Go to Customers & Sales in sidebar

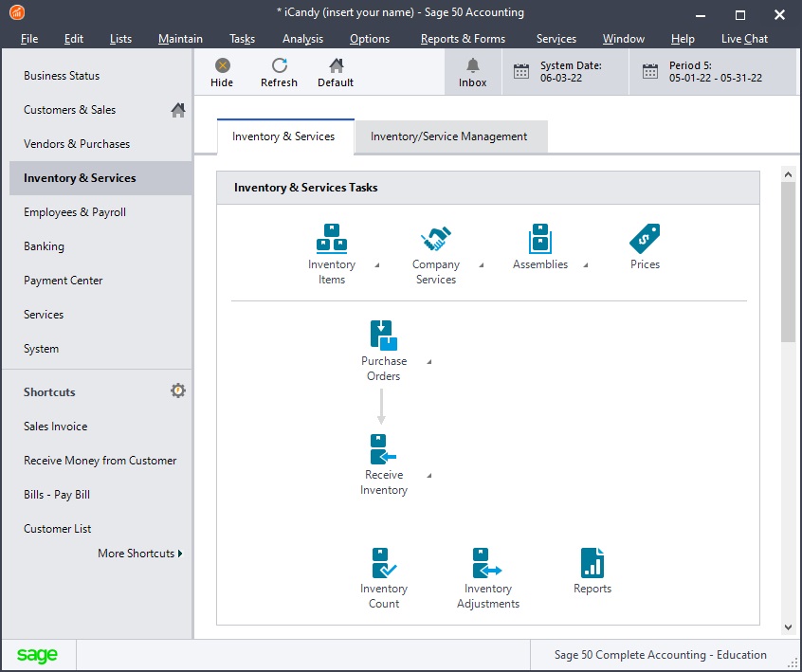[69, 110]
